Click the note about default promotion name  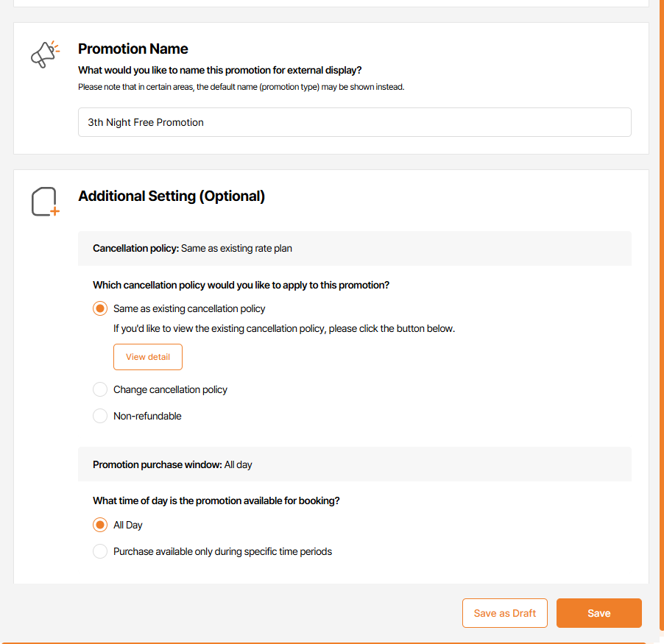241,87
